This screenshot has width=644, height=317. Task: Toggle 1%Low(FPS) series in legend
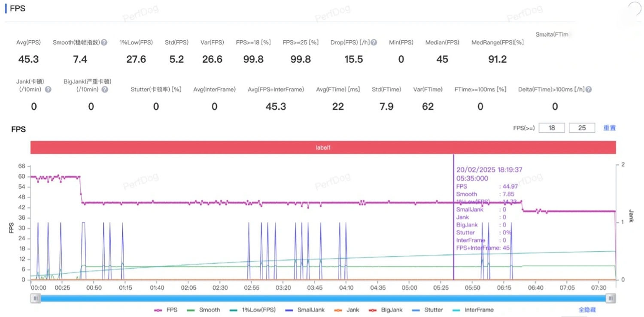point(252,310)
